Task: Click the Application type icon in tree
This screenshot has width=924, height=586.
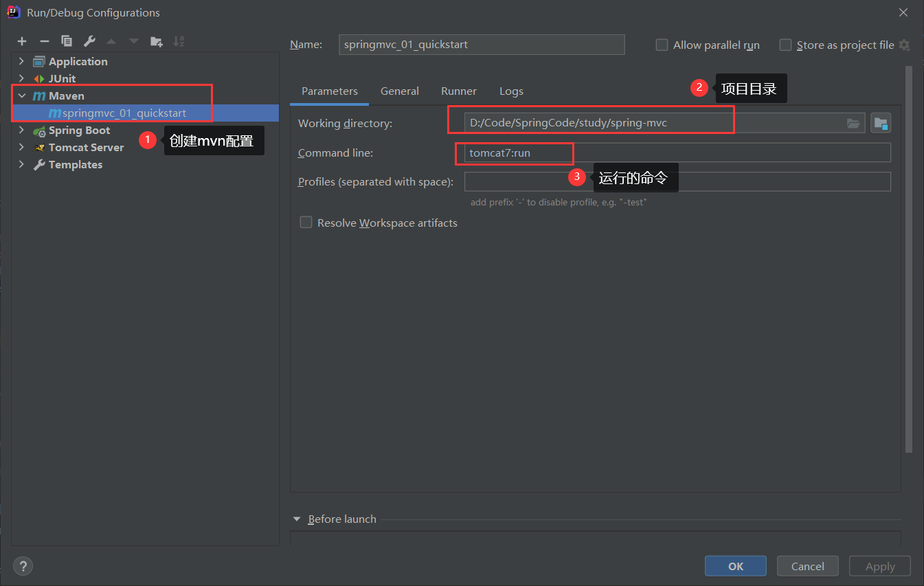Action: point(39,61)
